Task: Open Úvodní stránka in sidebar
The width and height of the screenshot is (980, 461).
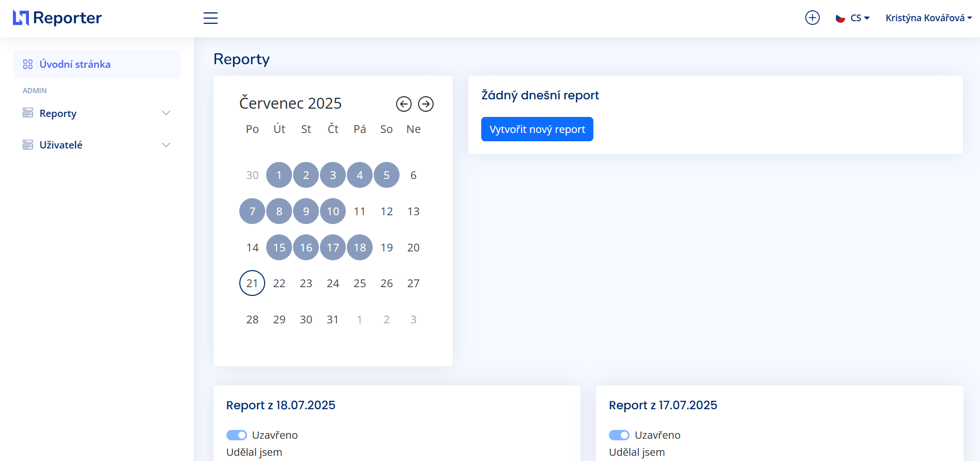Action: [x=75, y=64]
